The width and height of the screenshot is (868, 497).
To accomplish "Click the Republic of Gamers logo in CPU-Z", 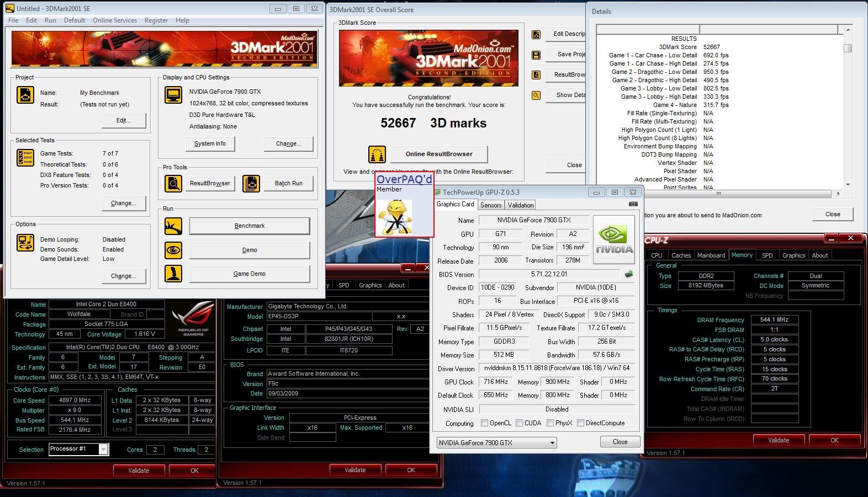I will tap(193, 318).
